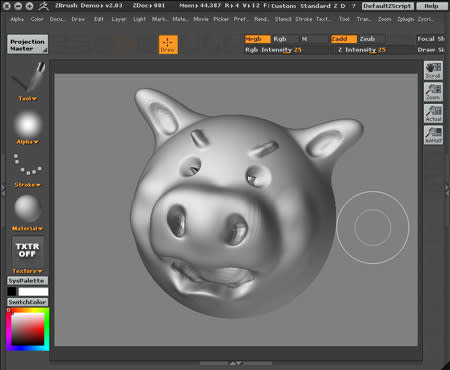
Task: Click the ZBrush logo icon in title bar
Action: point(43,6)
